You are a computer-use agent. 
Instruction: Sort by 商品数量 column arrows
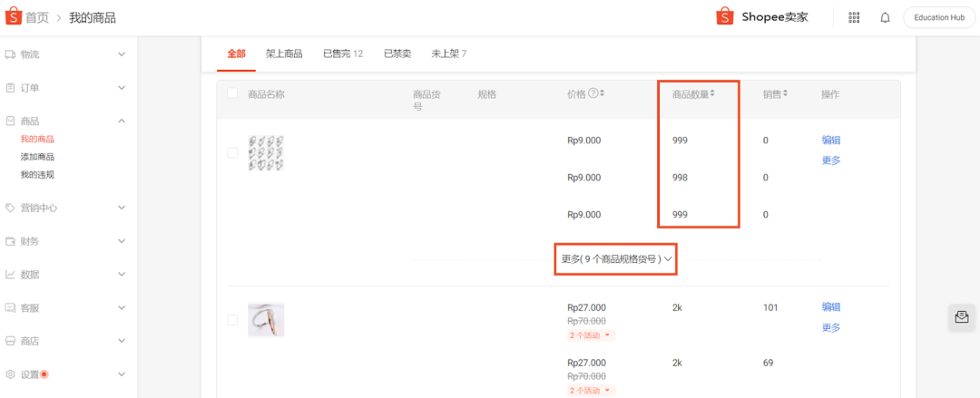tap(712, 93)
